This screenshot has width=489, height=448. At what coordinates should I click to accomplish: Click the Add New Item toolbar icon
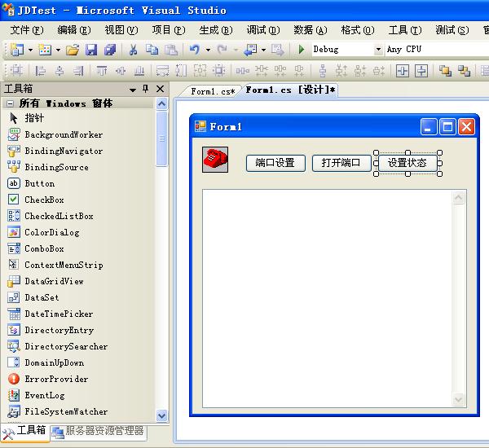(x=45, y=50)
